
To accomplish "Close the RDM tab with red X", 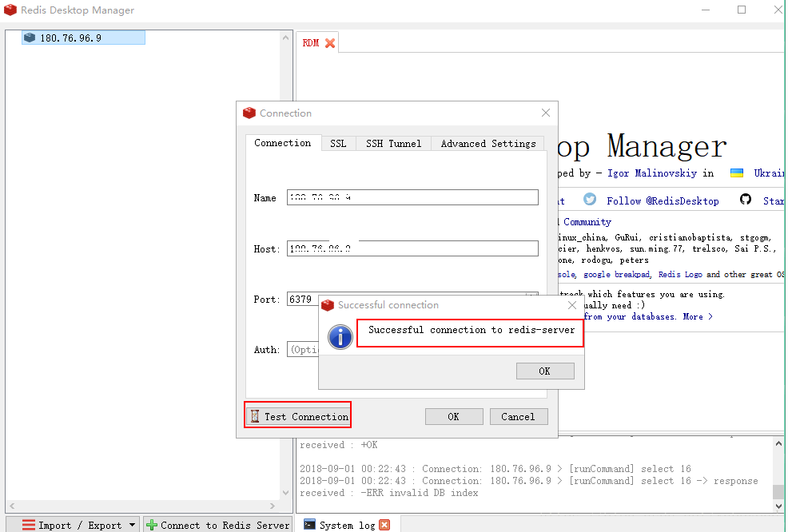I will point(330,43).
